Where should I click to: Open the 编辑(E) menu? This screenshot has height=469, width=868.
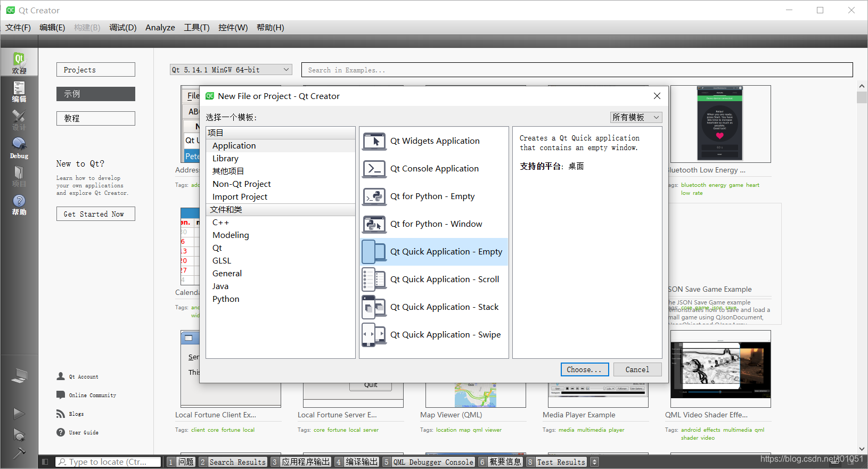(52, 28)
